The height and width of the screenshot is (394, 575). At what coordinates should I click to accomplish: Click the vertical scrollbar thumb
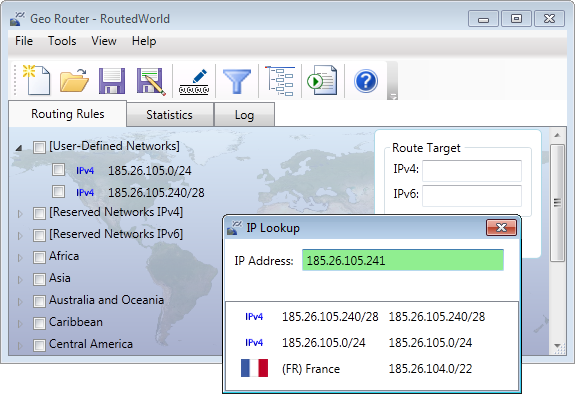click(x=557, y=203)
